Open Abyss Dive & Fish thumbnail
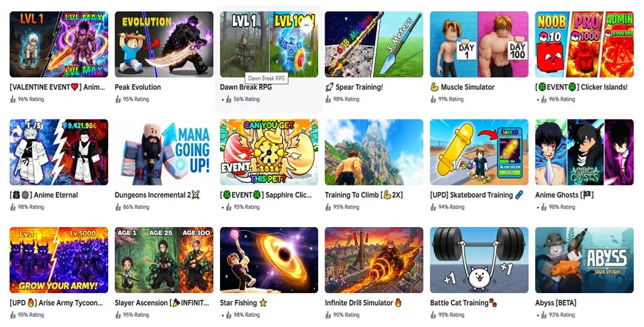 point(584,260)
